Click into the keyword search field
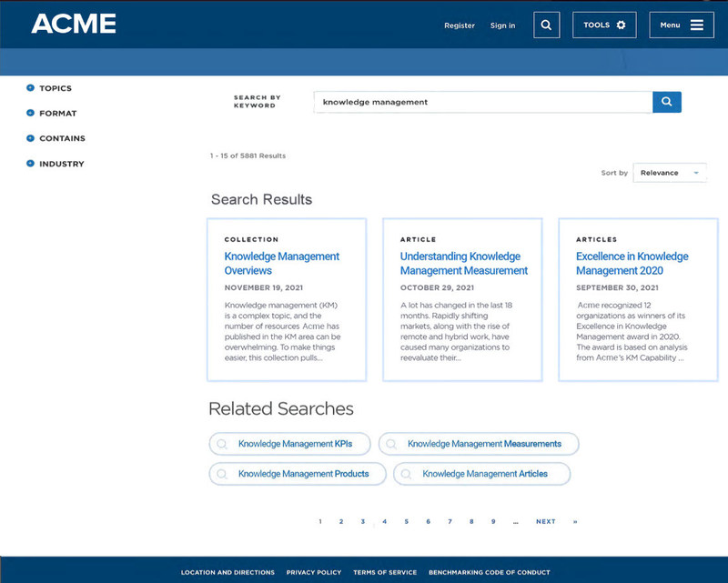The height and width of the screenshot is (583, 728). pos(482,102)
